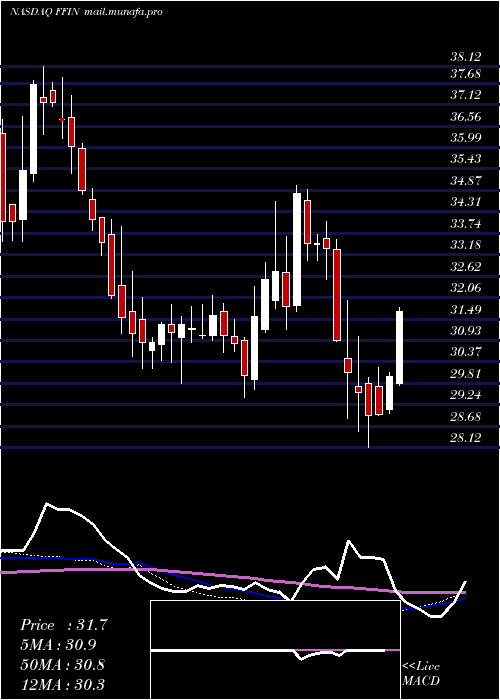Click the mail.munafa.pro watermark text

pos(122,12)
